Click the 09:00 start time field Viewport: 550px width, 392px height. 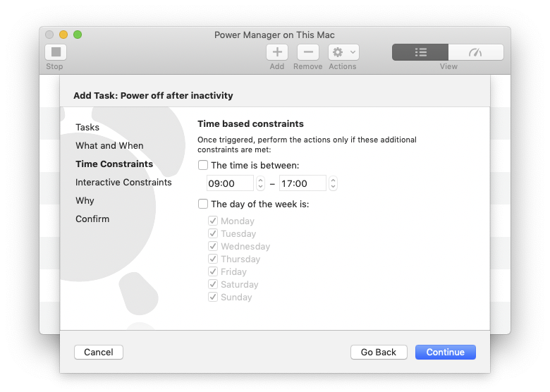[230, 183]
